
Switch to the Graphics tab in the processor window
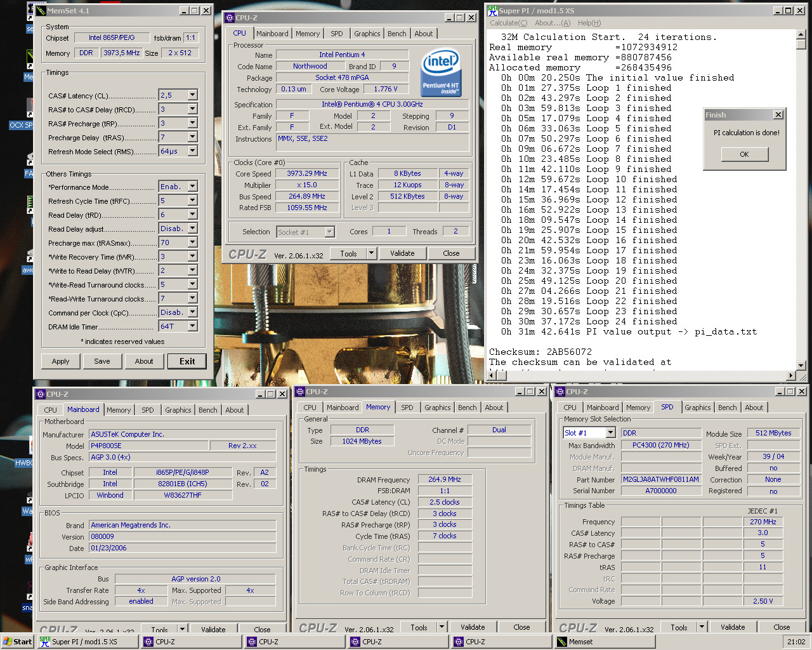[367, 34]
